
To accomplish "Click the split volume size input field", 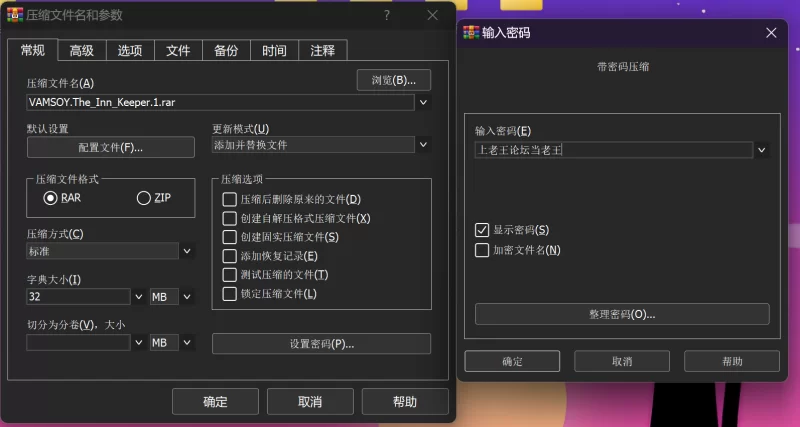I will (x=79, y=342).
